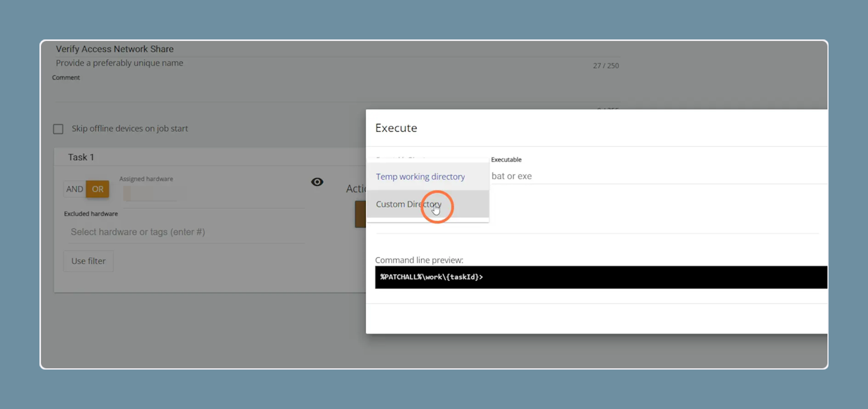Click the Execute dialog title

pos(396,128)
